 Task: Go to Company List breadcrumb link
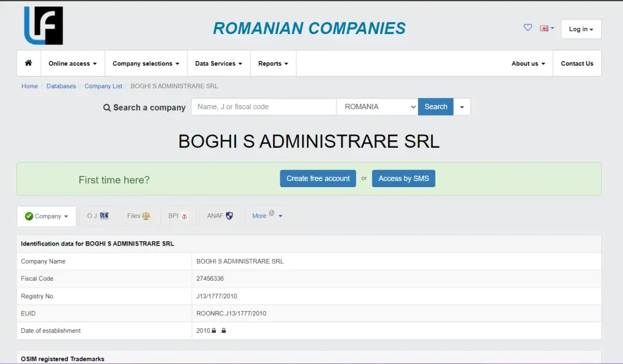103,86
